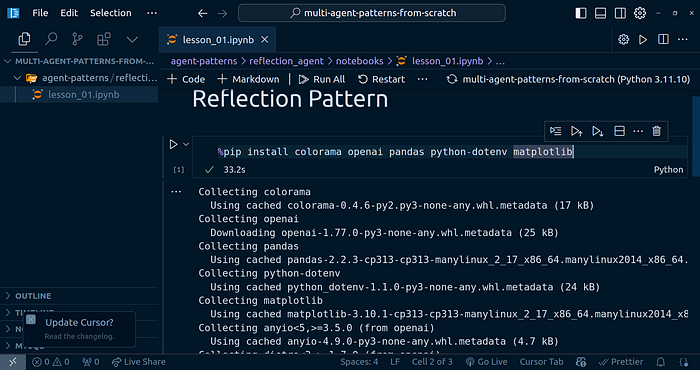Close the lesson_01.ipynb tab

click(265, 40)
